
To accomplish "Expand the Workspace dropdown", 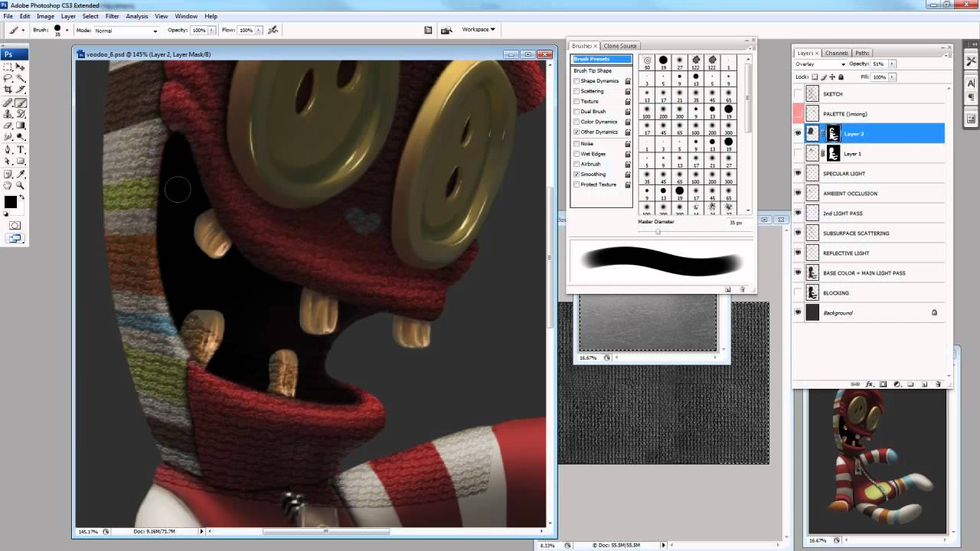I will coord(479,30).
